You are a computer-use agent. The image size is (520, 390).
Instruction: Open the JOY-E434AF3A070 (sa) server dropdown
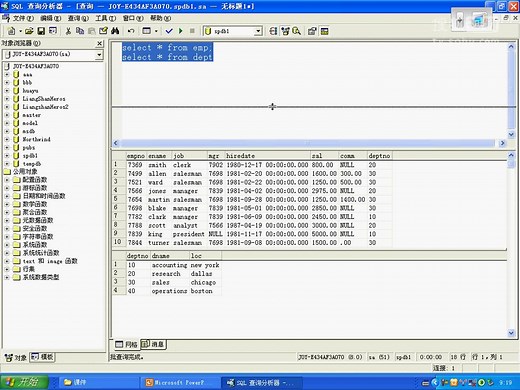[x=99, y=54]
